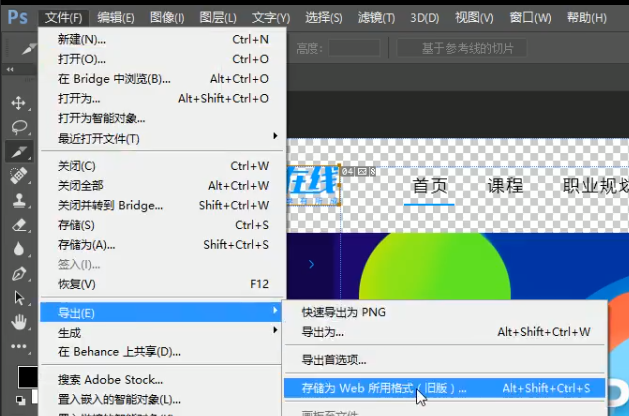629x416 pixels.
Task: Expand the 生成 submenu
Action: coord(161,332)
